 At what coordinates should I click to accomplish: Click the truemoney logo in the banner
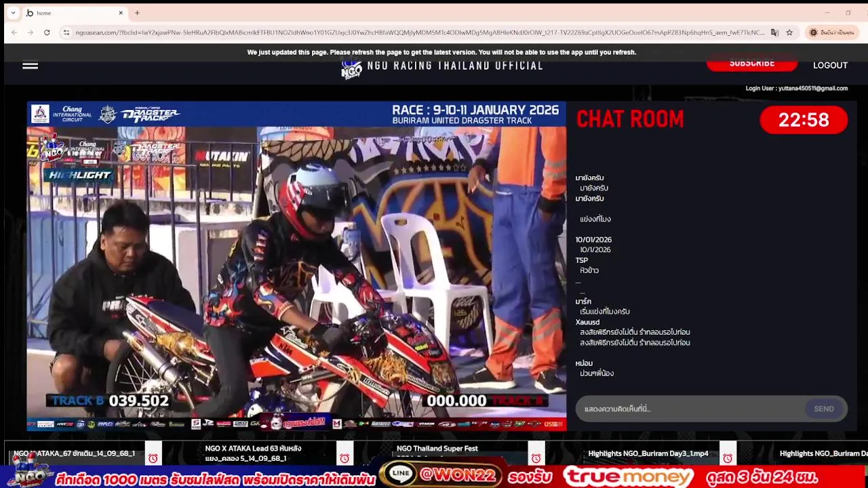(629, 476)
